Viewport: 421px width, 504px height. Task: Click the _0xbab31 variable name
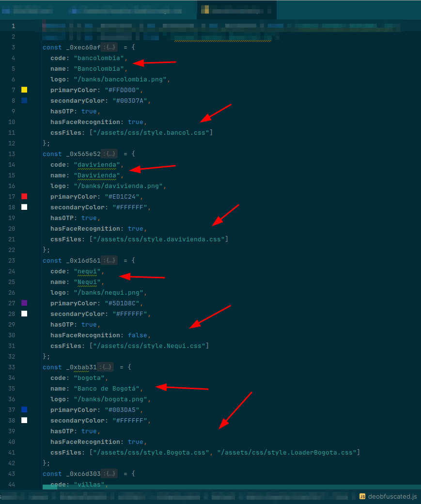tap(81, 367)
